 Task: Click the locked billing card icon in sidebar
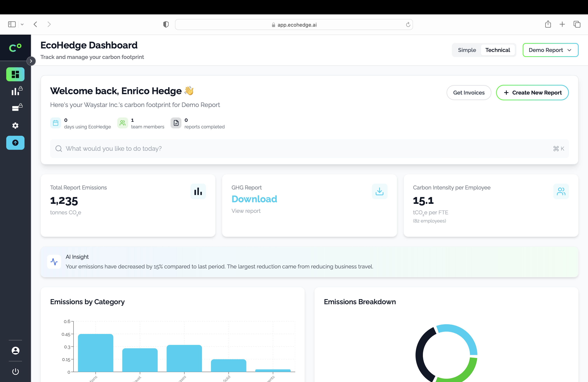15,108
